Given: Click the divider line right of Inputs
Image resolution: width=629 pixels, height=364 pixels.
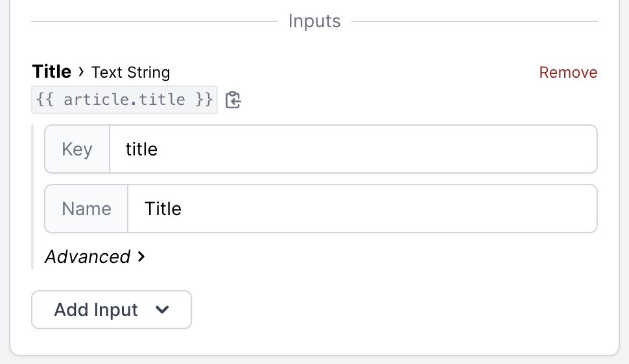Looking at the screenshot, I should click(x=475, y=21).
